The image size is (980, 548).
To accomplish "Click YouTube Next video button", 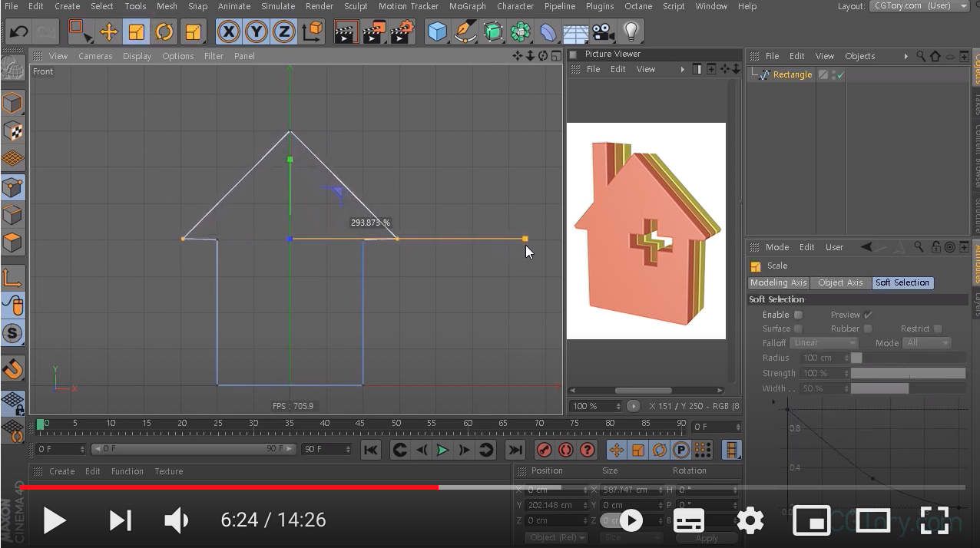I will tap(120, 521).
